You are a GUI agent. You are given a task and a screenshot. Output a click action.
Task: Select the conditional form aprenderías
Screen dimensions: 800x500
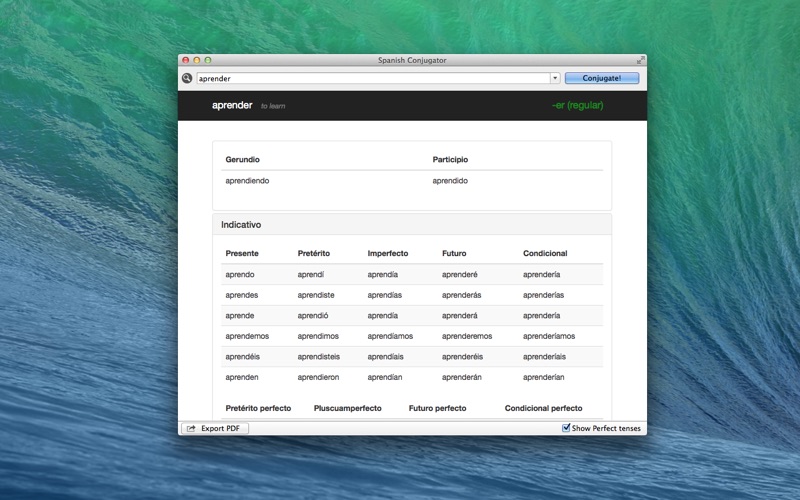[543, 295]
